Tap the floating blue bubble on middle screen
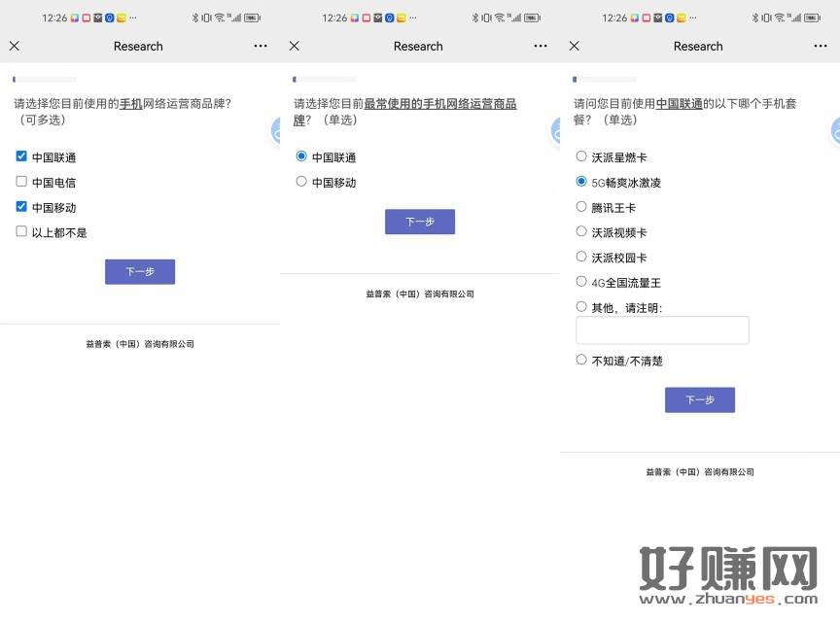Screen dimensions: 840x622 [555, 131]
